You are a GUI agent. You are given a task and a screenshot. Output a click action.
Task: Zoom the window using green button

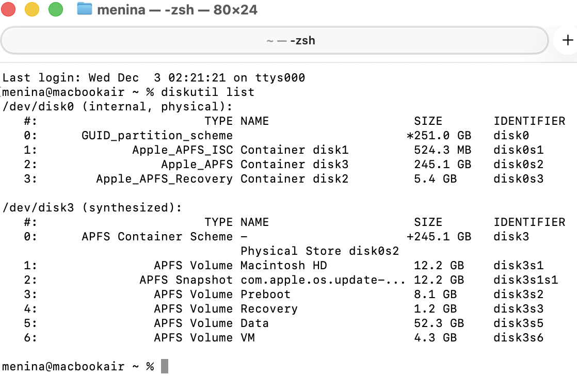tap(55, 9)
